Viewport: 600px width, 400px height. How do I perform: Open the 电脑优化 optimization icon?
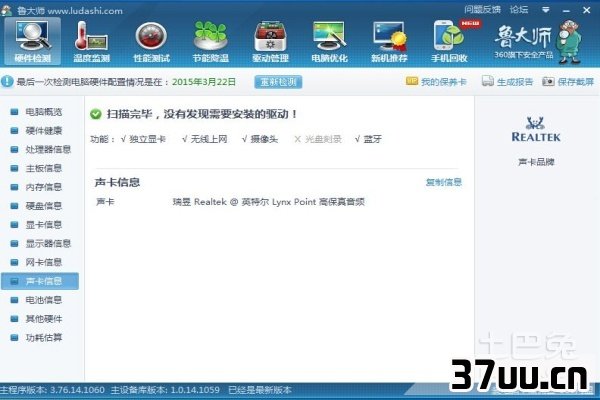(329, 41)
